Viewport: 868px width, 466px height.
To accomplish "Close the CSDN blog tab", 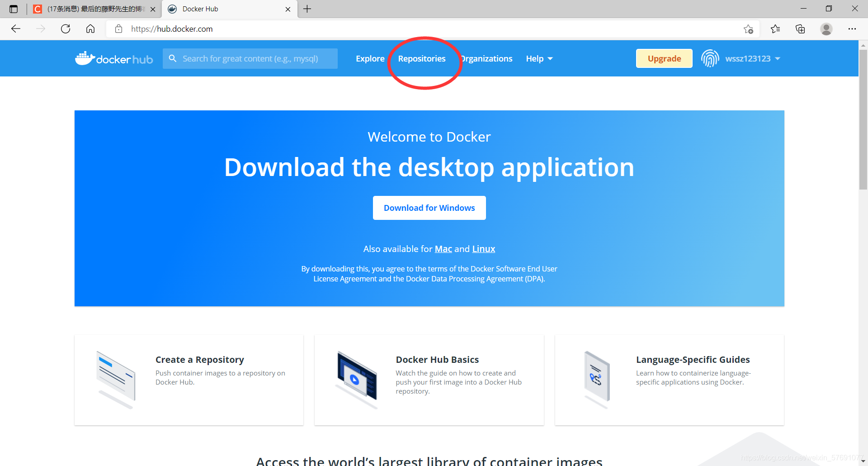I will (153, 9).
